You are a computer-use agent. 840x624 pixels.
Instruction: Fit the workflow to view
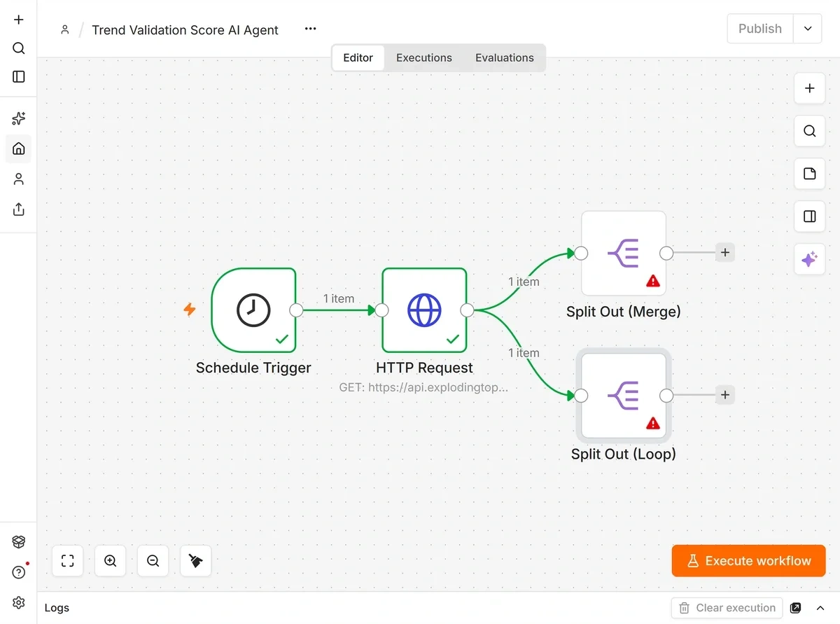point(68,561)
